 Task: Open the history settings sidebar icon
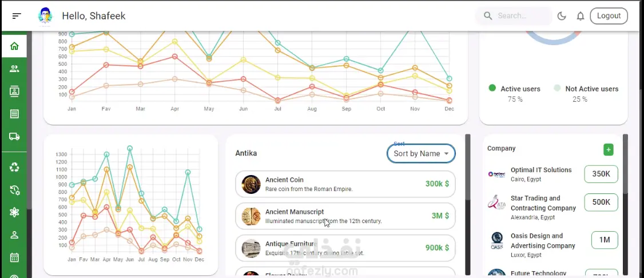coord(14,190)
